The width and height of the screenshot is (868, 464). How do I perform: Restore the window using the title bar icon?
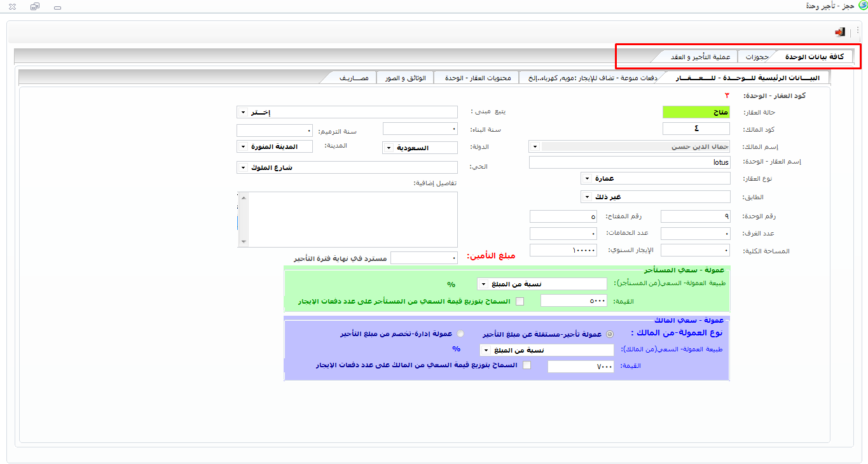click(x=35, y=6)
